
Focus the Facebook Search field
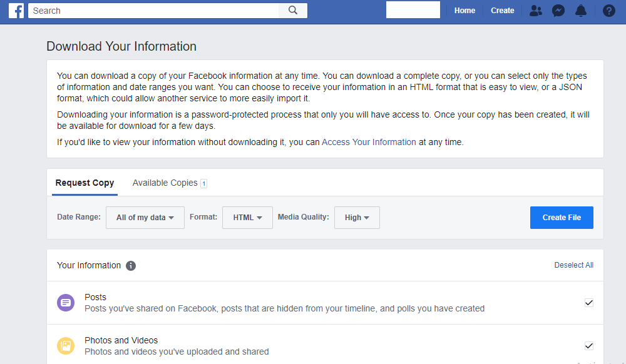pyautogui.click(x=153, y=11)
